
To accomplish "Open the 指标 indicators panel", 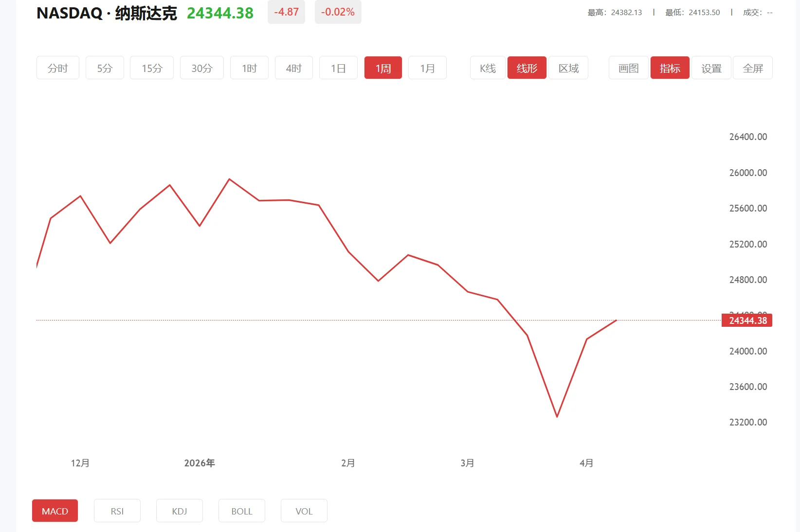I will coord(670,68).
